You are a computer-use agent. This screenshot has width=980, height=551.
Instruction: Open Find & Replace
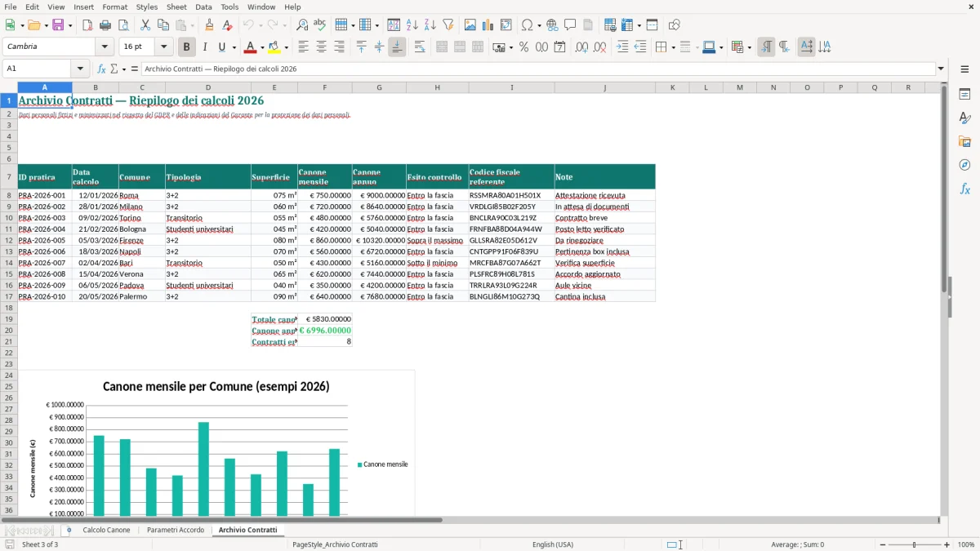point(301,24)
